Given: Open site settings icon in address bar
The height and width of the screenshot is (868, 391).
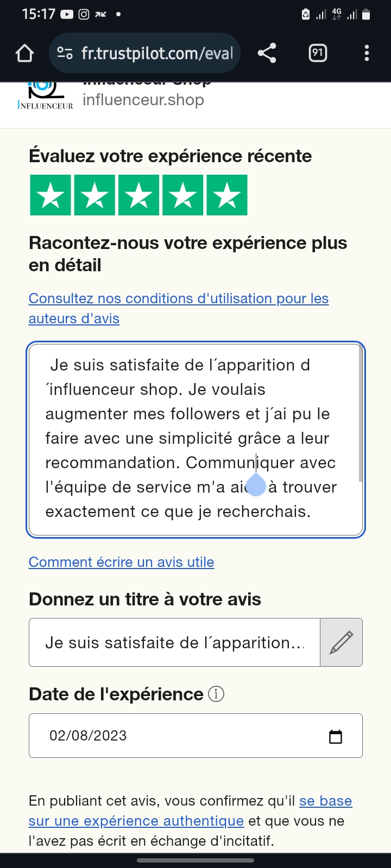Looking at the screenshot, I should 65,53.
